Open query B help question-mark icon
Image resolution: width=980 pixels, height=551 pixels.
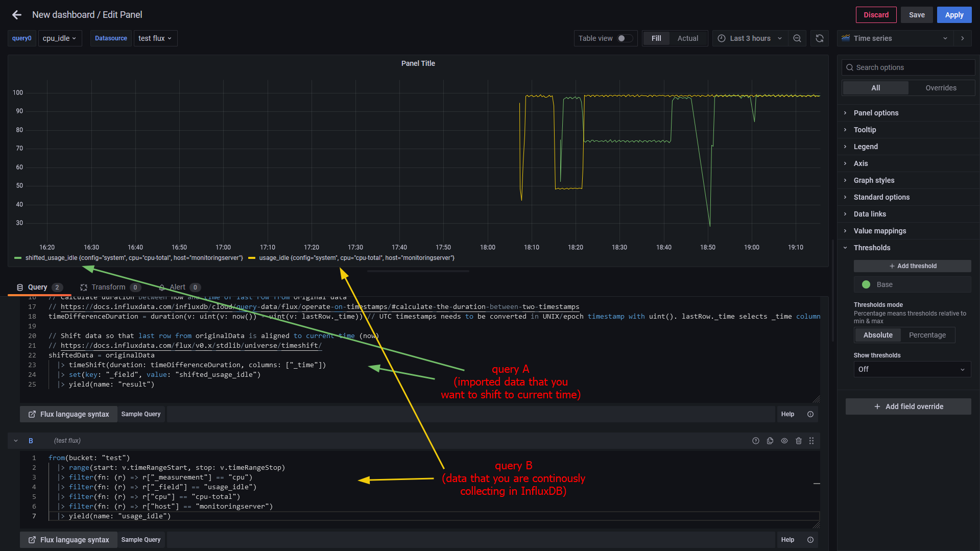coord(756,441)
